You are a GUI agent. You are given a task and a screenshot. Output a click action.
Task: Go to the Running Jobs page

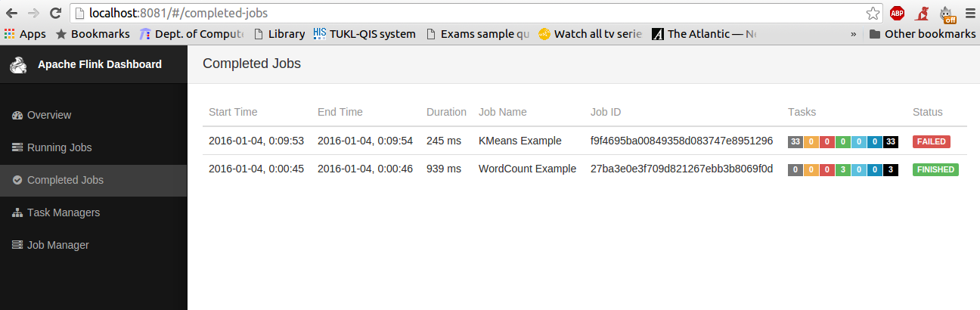[59, 148]
